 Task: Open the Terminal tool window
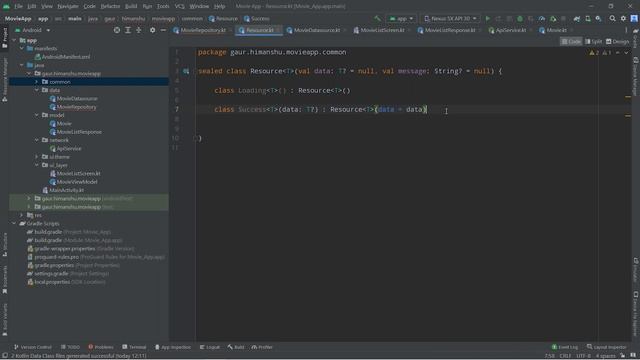coord(134,347)
